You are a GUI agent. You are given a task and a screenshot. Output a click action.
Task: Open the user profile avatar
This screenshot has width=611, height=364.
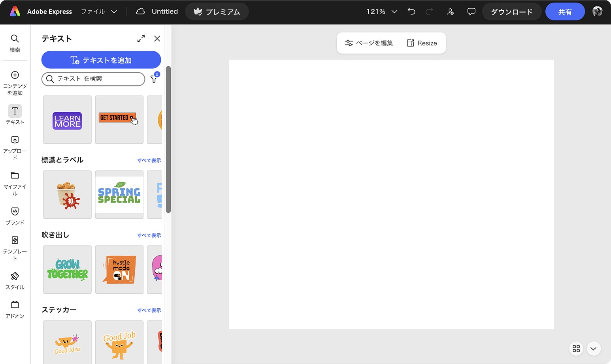pos(597,11)
